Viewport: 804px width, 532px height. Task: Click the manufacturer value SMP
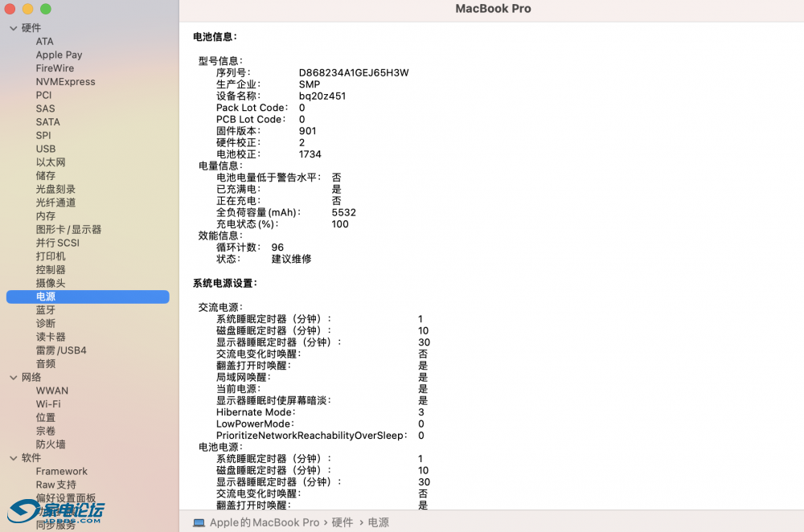coord(310,84)
